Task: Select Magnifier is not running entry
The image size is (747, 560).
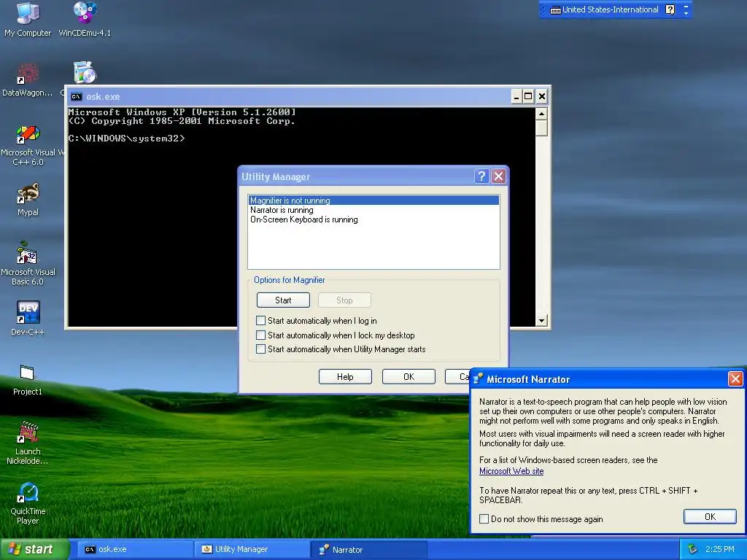Action: point(373,201)
